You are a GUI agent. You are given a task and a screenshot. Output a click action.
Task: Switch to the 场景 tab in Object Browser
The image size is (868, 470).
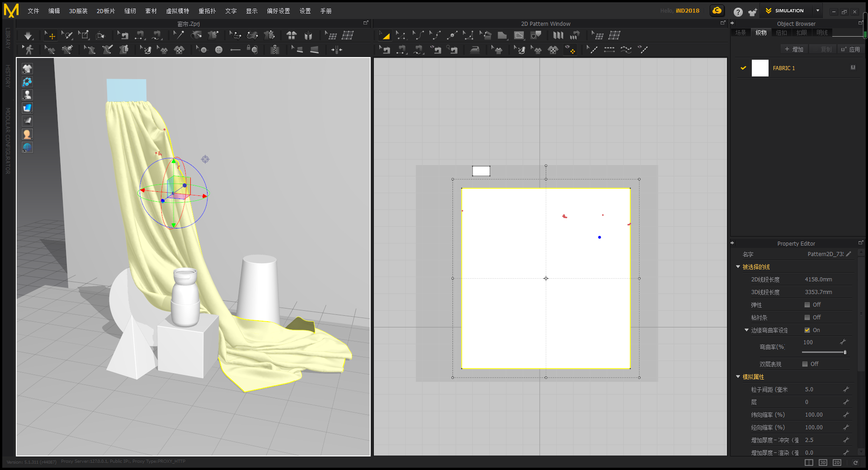pos(741,32)
